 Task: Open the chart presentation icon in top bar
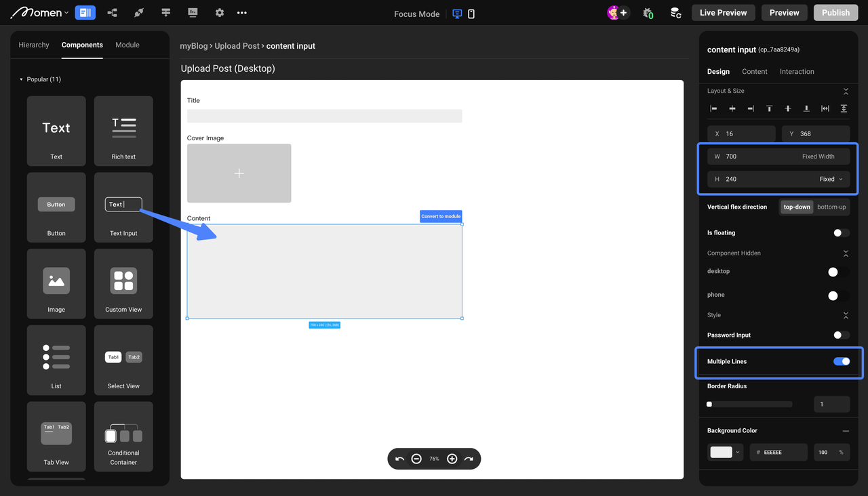(x=193, y=12)
